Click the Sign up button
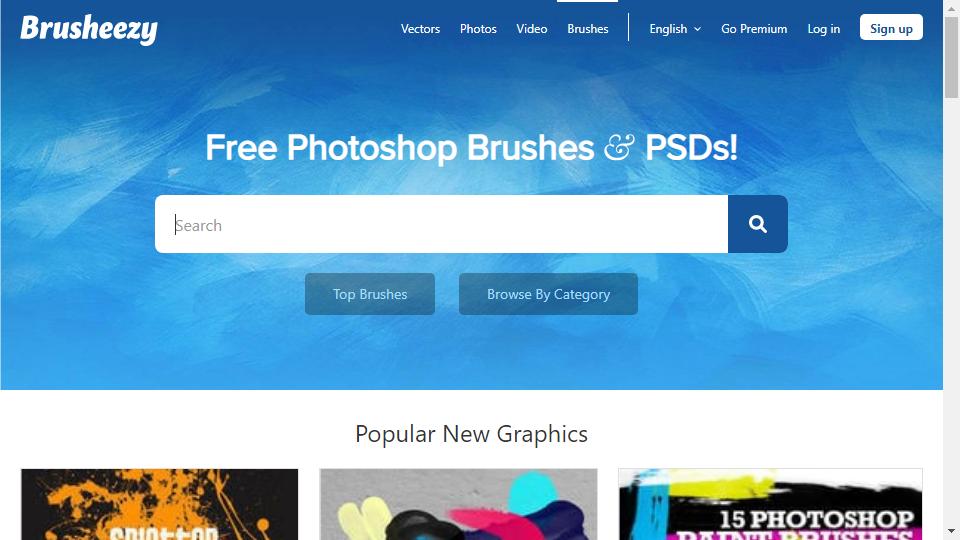Viewport: 960px width, 540px height. tap(891, 28)
